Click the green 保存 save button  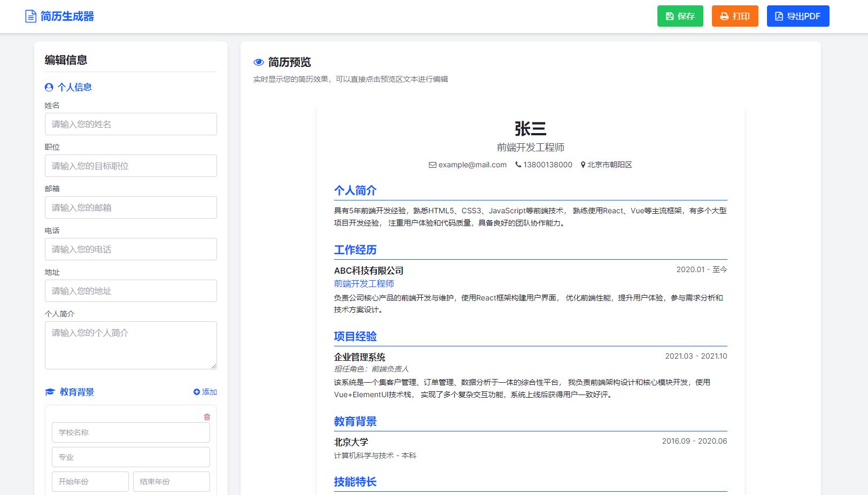point(680,16)
